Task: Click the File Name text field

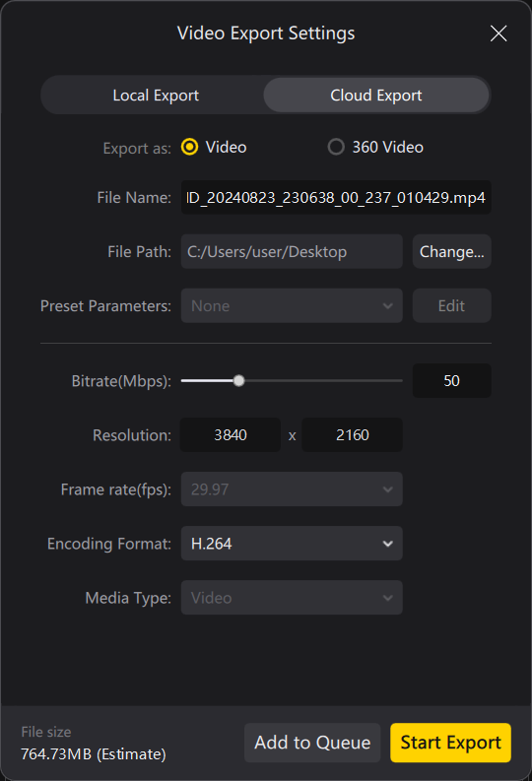Action: (336, 198)
